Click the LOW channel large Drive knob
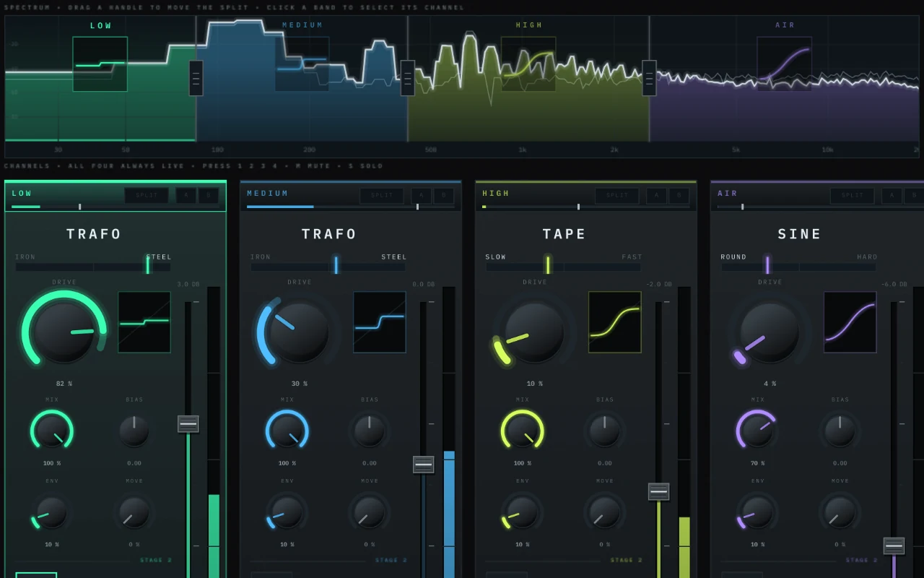This screenshot has height=578, width=924. point(64,332)
